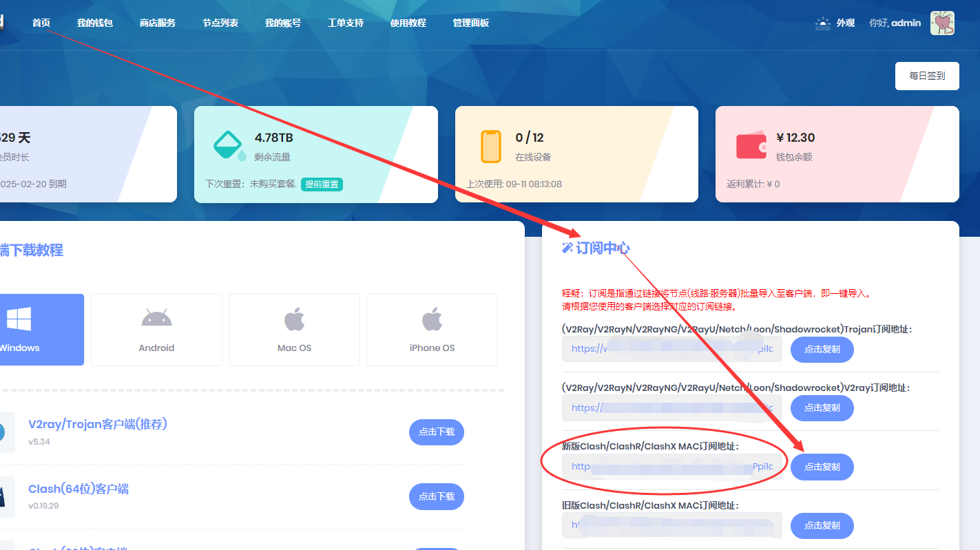Click the v0.19.29 version label
The width and height of the screenshot is (980, 550).
click(x=43, y=505)
